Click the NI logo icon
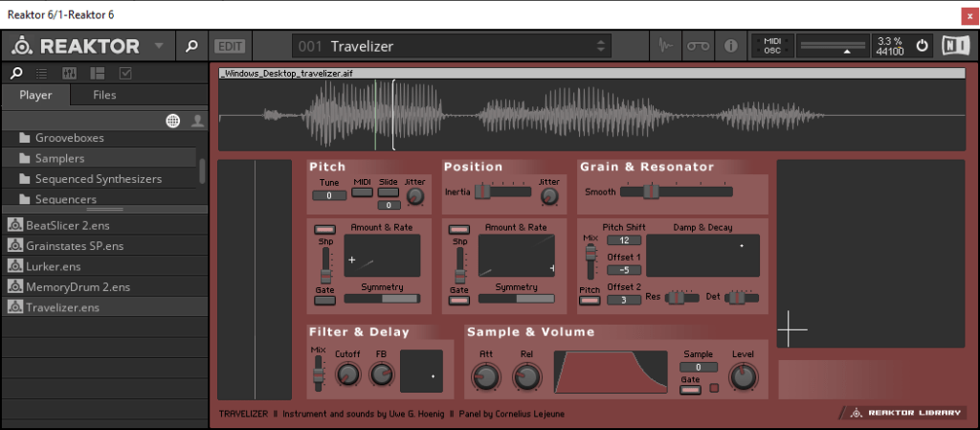 tap(953, 46)
